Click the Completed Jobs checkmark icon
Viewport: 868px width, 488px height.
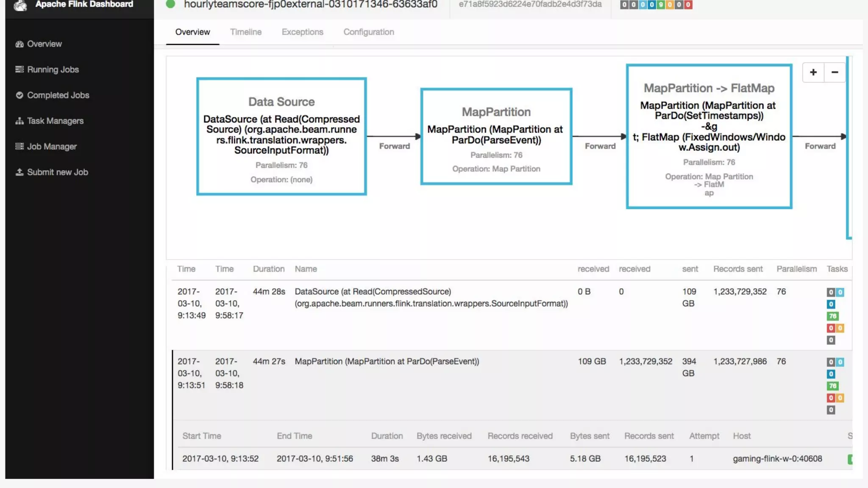[19, 95]
